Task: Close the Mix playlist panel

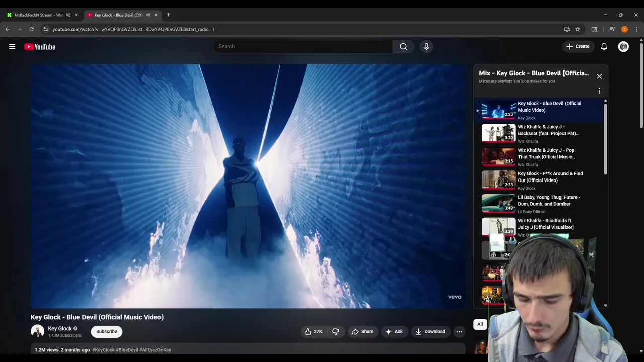Action: pos(599,76)
